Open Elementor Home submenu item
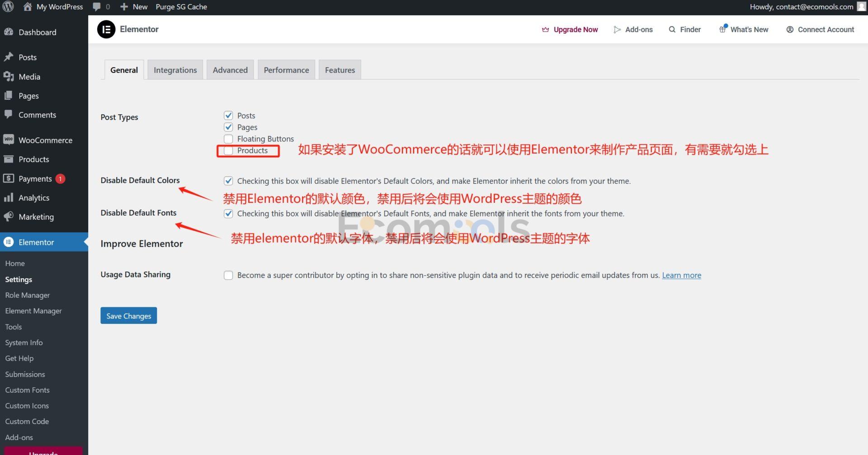 [x=15, y=263]
